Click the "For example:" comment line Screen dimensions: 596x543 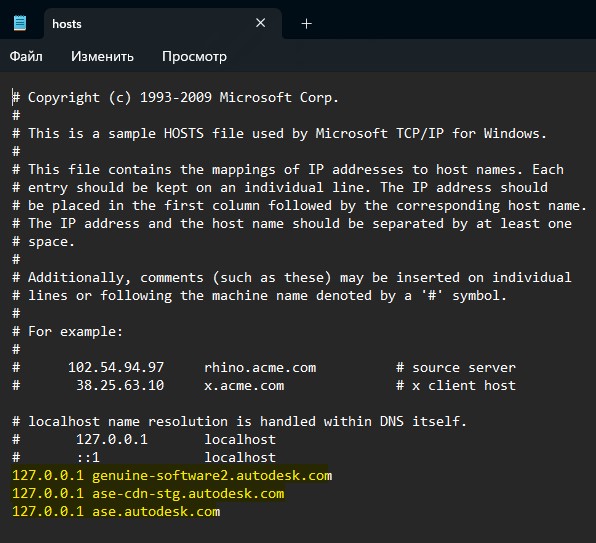tap(67, 332)
